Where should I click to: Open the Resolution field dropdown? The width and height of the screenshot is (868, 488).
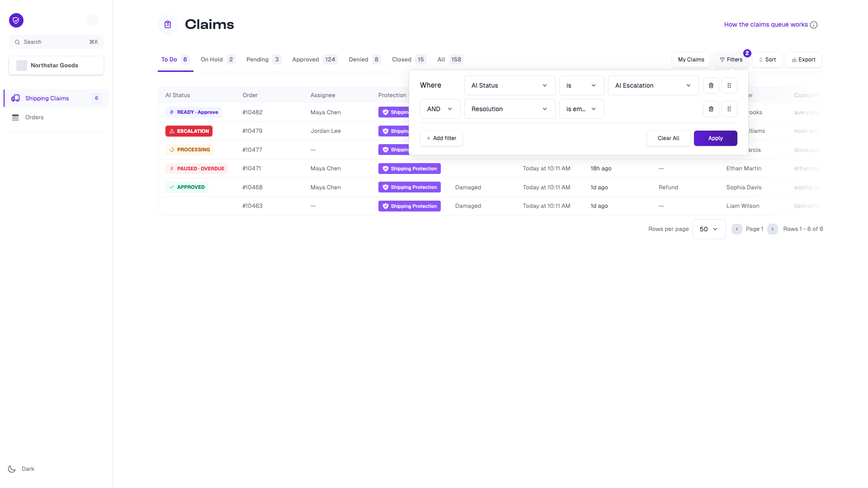(509, 109)
